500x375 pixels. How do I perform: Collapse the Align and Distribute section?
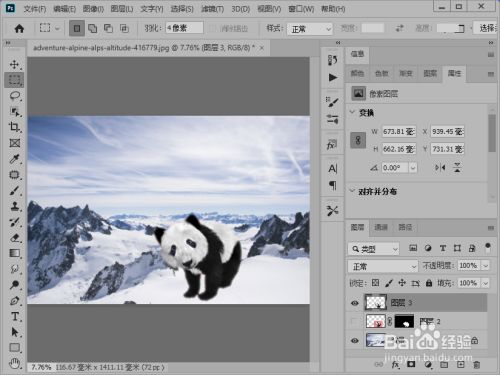pyautogui.click(x=352, y=191)
